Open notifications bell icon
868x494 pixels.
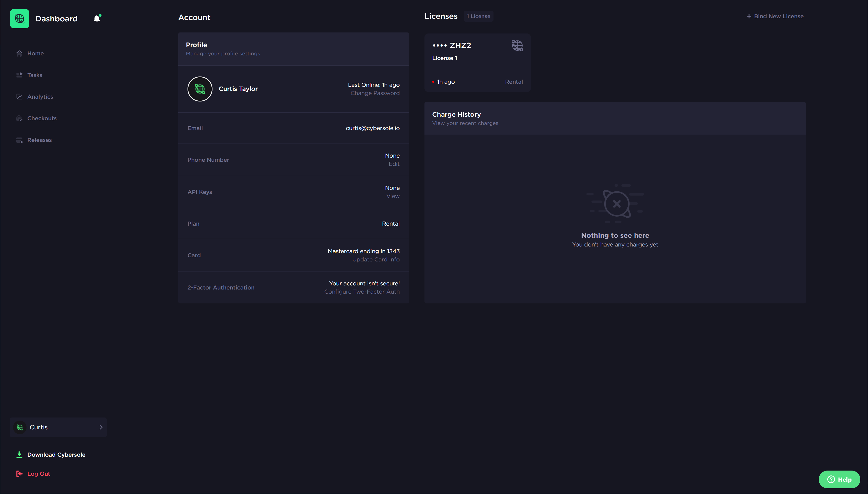click(97, 19)
